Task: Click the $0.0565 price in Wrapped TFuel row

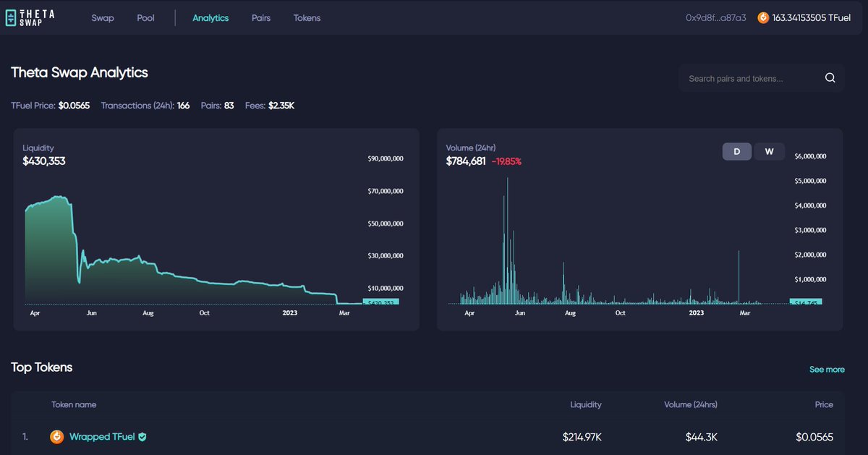Action: (x=814, y=437)
